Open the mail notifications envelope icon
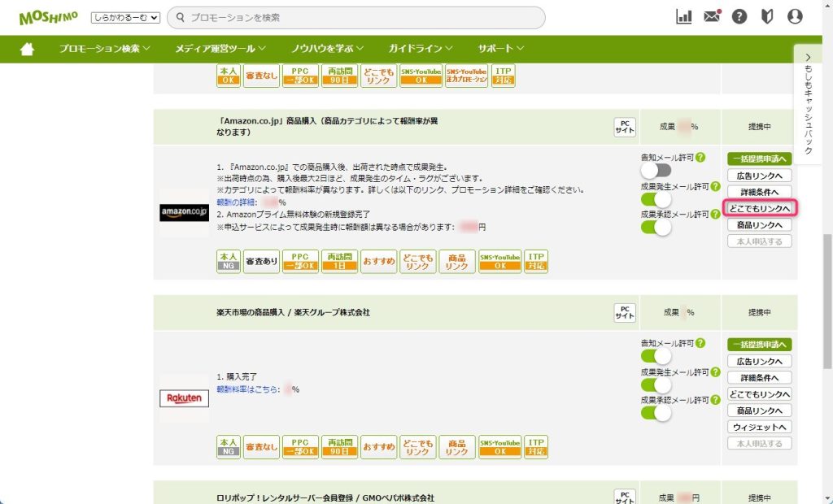This screenshot has width=833, height=504. [712, 17]
